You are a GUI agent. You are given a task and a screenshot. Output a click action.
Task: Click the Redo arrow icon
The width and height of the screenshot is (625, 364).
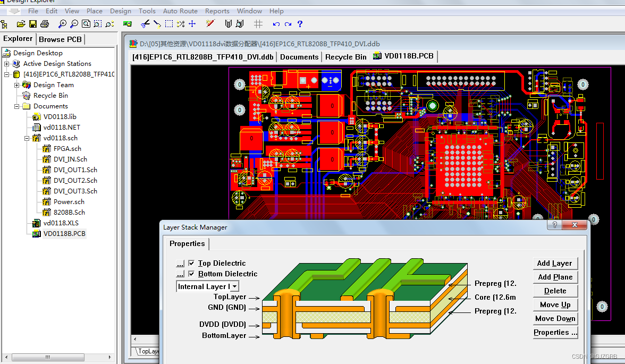288,24
